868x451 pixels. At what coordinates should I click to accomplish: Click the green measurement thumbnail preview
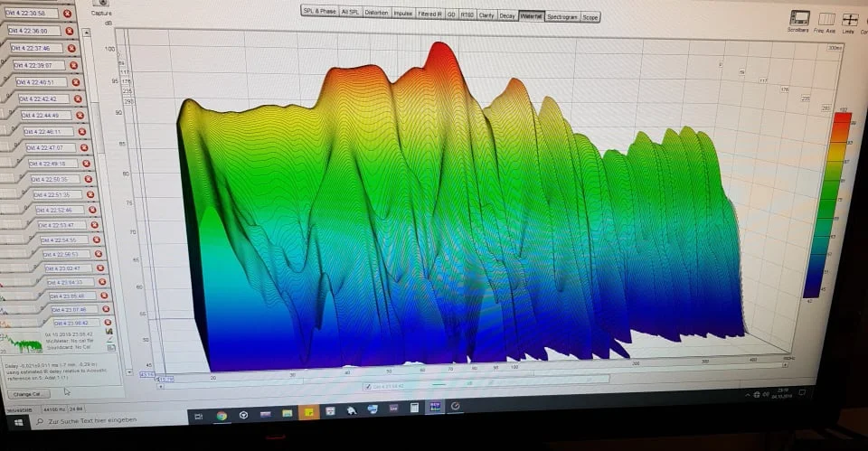point(22,343)
